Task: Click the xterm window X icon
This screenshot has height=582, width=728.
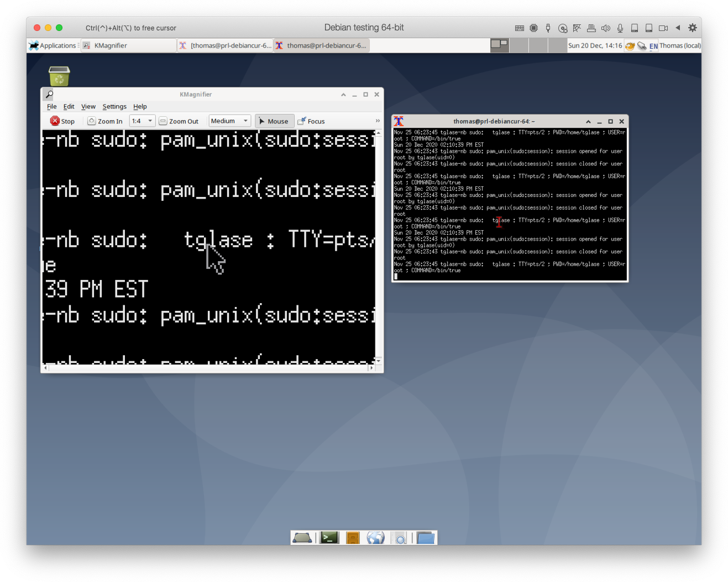Action: click(x=399, y=121)
